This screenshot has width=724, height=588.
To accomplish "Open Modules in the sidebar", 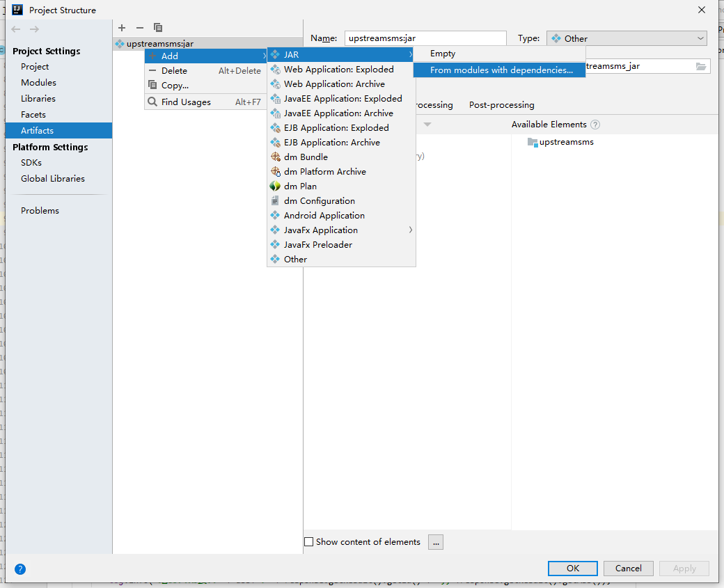I will [58, 83].
